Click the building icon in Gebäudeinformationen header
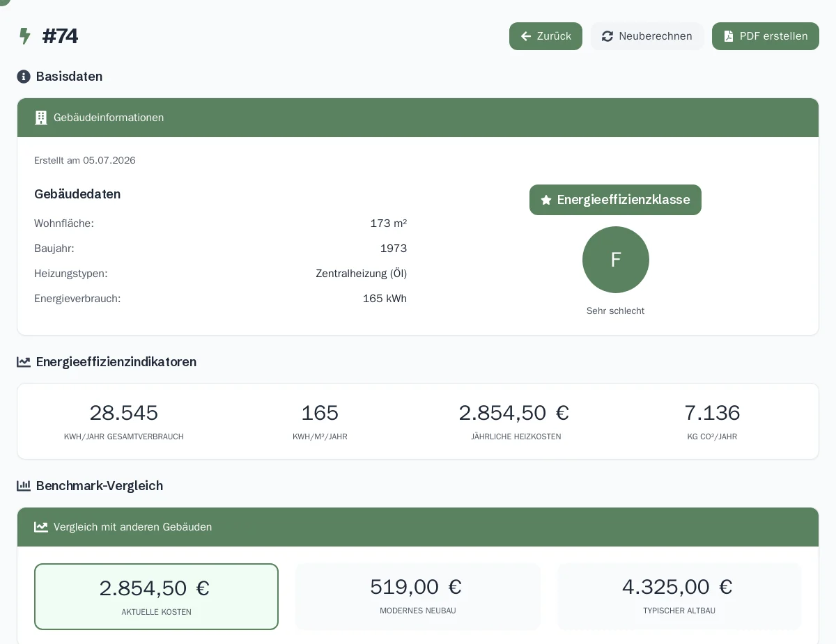This screenshot has height=644, width=836. [x=41, y=118]
